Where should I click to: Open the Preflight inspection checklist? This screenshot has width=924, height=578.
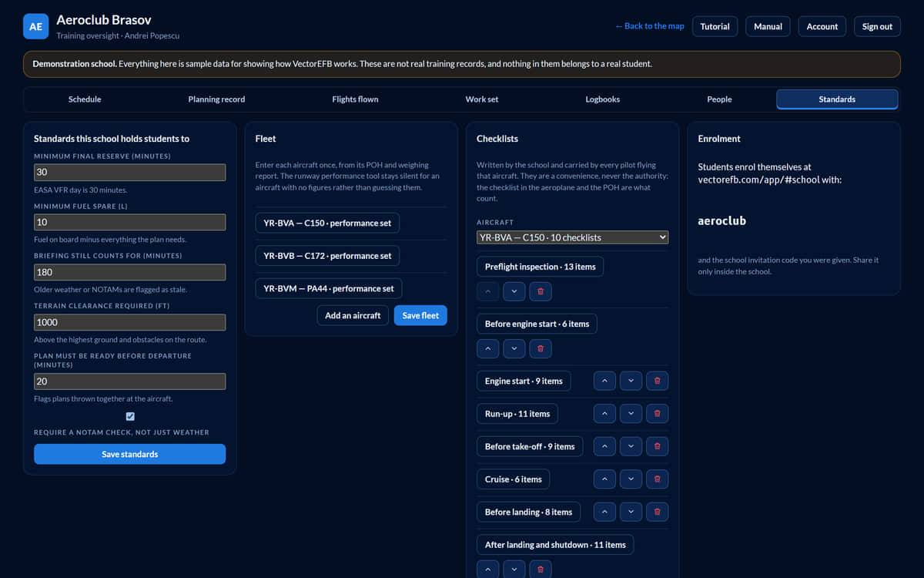tap(541, 267)
